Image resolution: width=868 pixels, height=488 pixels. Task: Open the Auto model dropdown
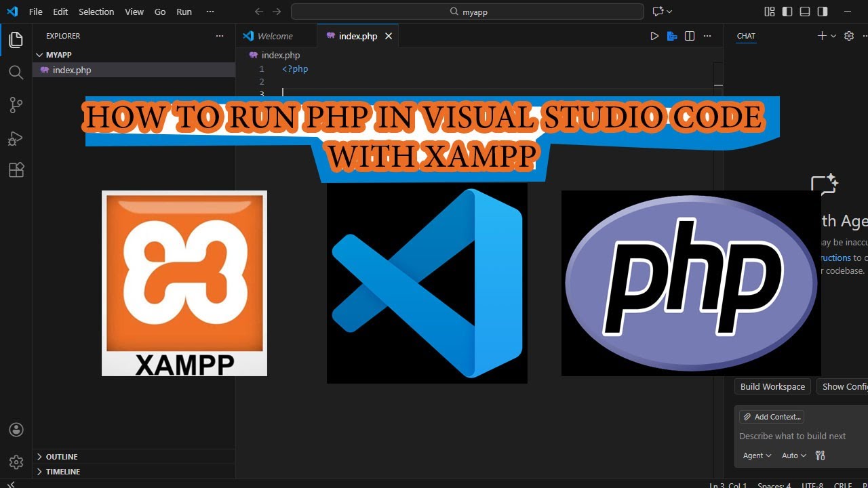pos(793,455)
